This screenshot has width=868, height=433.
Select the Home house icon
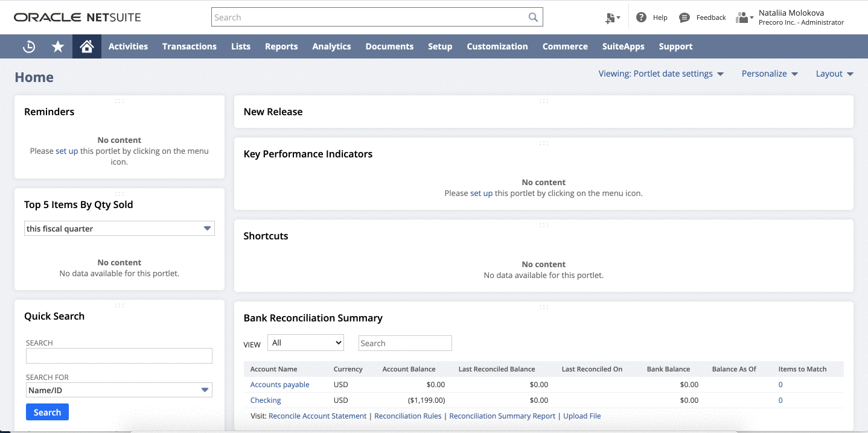point(86,46)
